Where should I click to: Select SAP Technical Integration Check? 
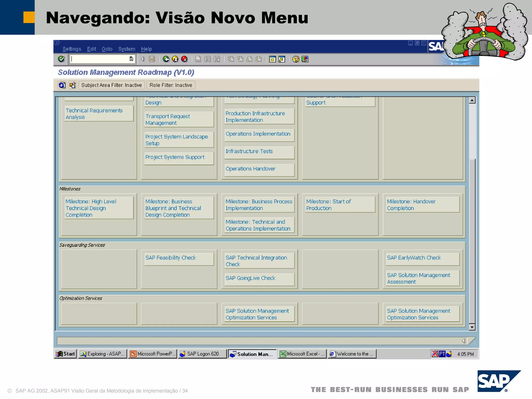[259, 261]
